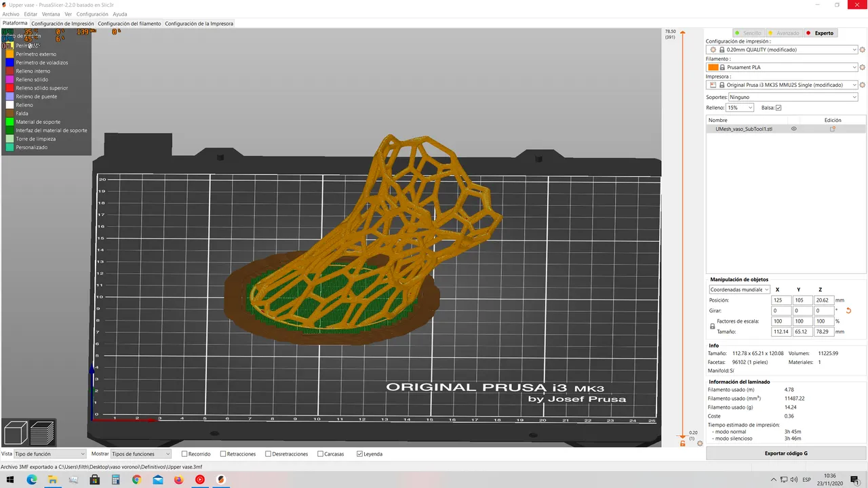Hide UMesh_vaso_SubTool1.stl with its eye toggle
The width and height of the screenshot is (868, 488).
click(x=794, y=129)
